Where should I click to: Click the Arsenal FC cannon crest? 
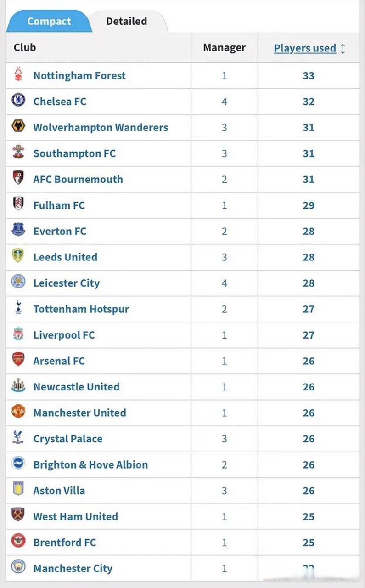[18, 360]
